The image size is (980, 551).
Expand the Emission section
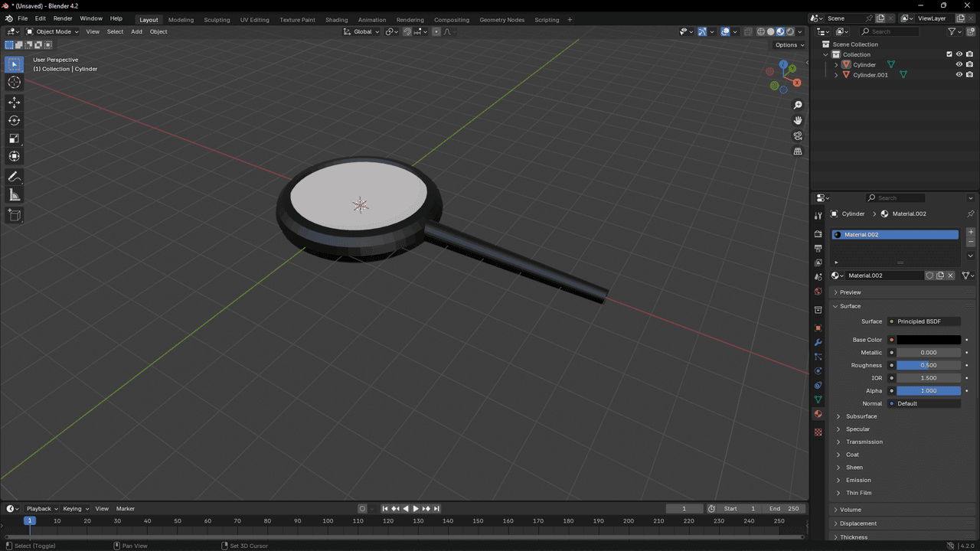click(858, 480)
